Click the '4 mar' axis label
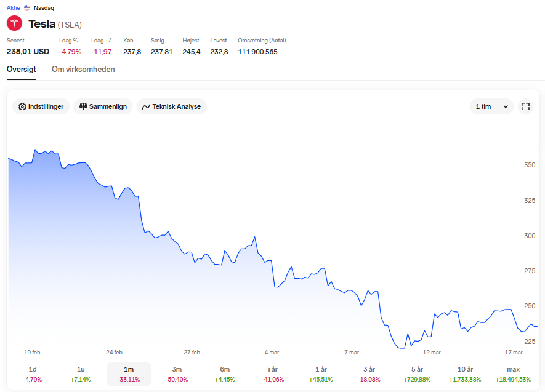Viewport: 545px width, 392px height. click(x=272, y=353)
